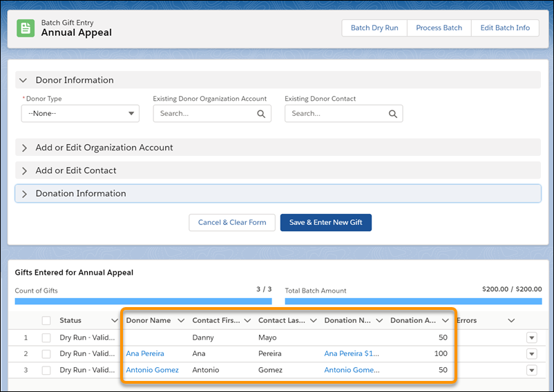Check the box for gift row 2
Viewport: 554px width, 392px height.
(46, 354)
